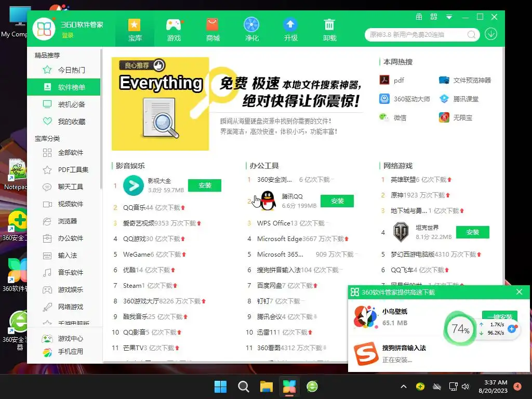Install 坦克世界
This screenshot has height=399, width=532.
473,232
